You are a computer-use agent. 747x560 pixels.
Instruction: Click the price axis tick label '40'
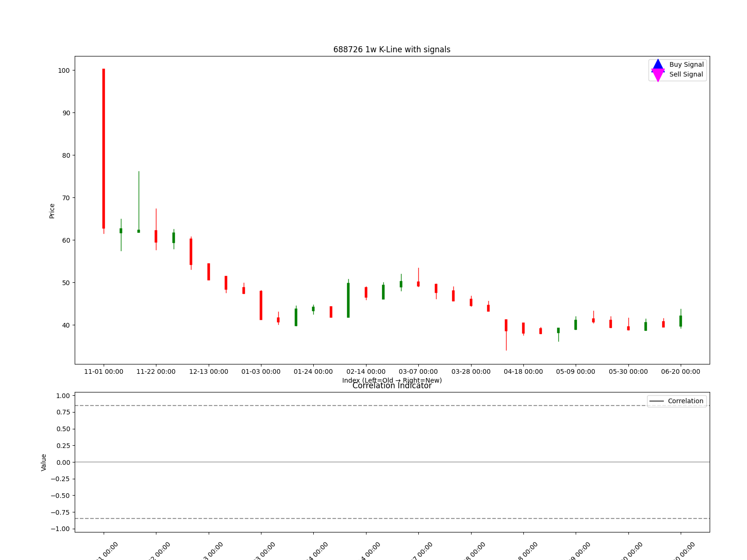click(x=66, y=325)
